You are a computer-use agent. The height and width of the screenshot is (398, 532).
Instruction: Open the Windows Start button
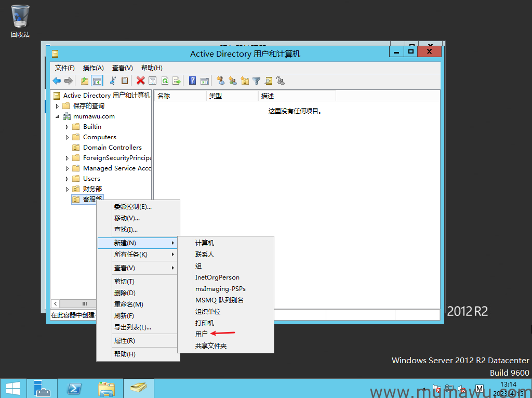13,389
